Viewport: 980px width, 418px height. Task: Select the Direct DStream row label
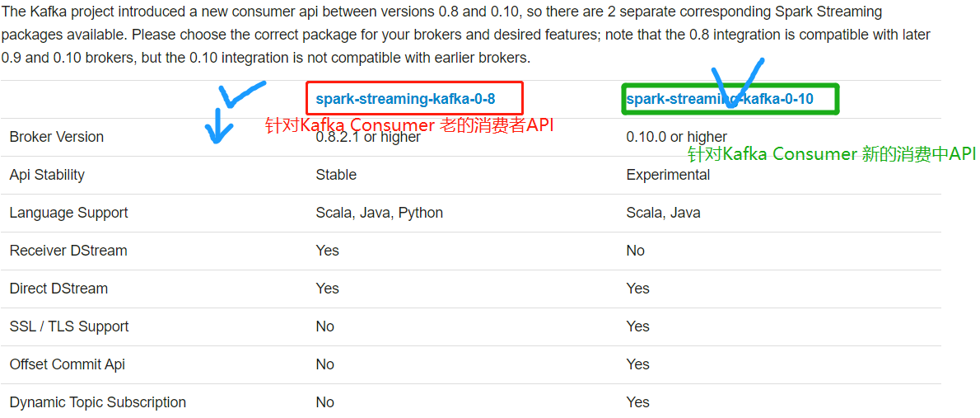[58, 289]
